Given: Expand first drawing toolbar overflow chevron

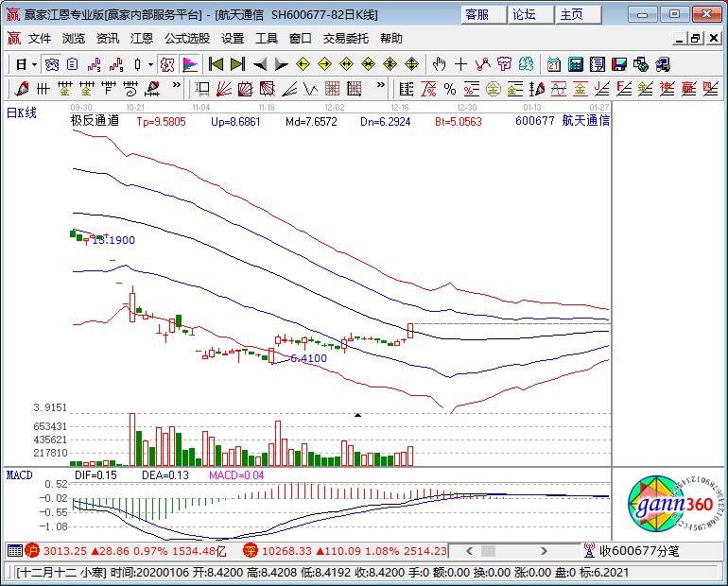Looking at the screenshot, I should [177, 85].
